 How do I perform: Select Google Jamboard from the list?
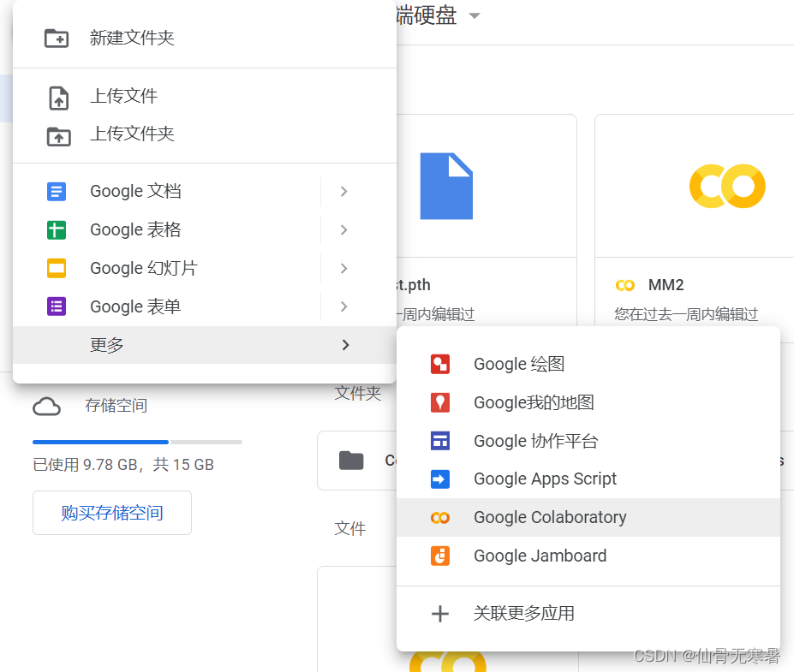539,556
